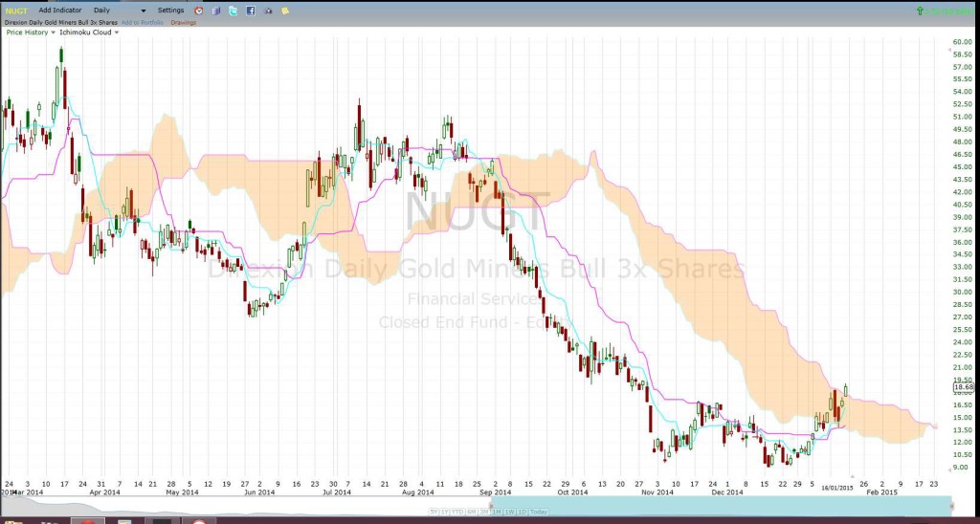Screen dimensions: 980x524
Task: Expand the Ichimoku Cloud dropdown arrow
Action: (116, 33)
